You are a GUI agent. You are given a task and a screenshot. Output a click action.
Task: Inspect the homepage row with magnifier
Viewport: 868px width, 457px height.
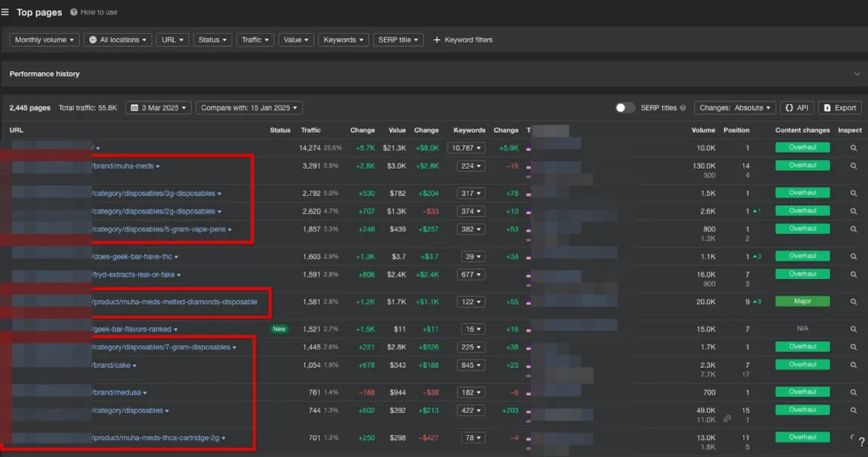[x=854, y=148]
